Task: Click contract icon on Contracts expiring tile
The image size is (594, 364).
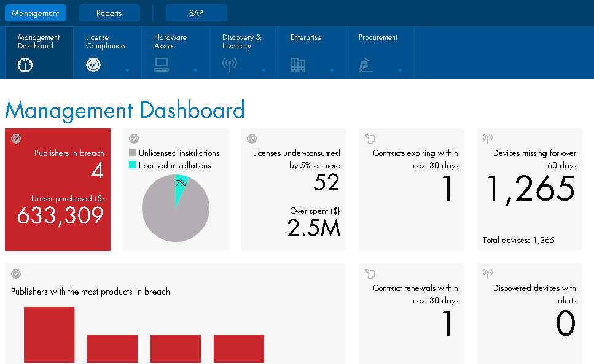Action: click(x=370, y=139)
